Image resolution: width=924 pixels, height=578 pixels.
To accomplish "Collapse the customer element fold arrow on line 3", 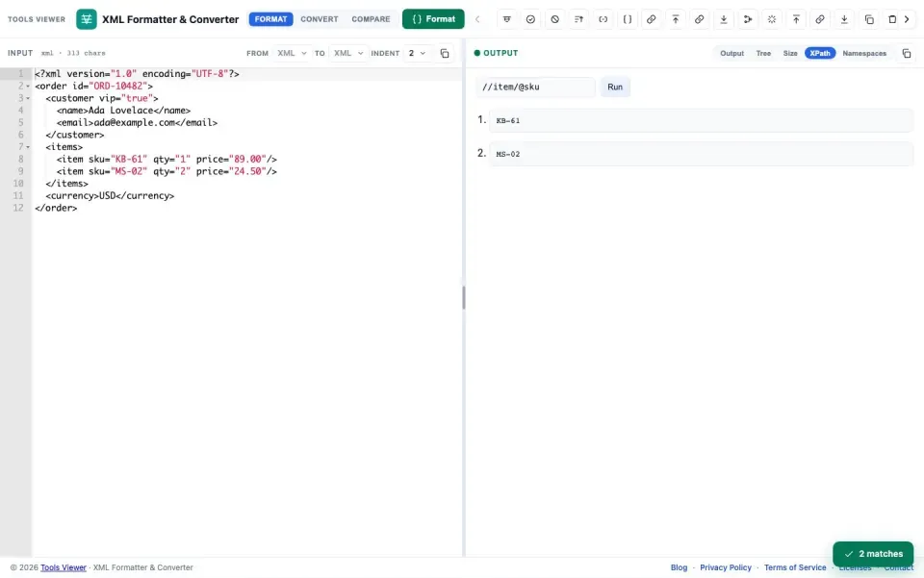I will coord(28,98).
